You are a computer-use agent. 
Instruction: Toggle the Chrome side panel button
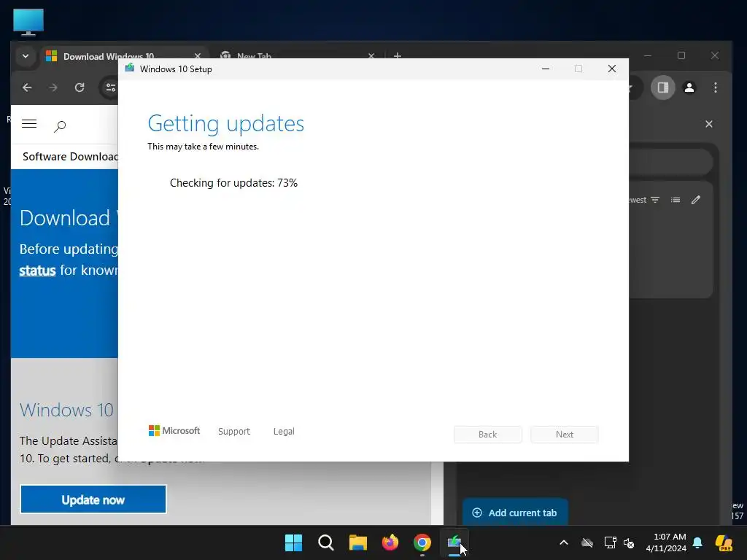click(x=662, y=87)
